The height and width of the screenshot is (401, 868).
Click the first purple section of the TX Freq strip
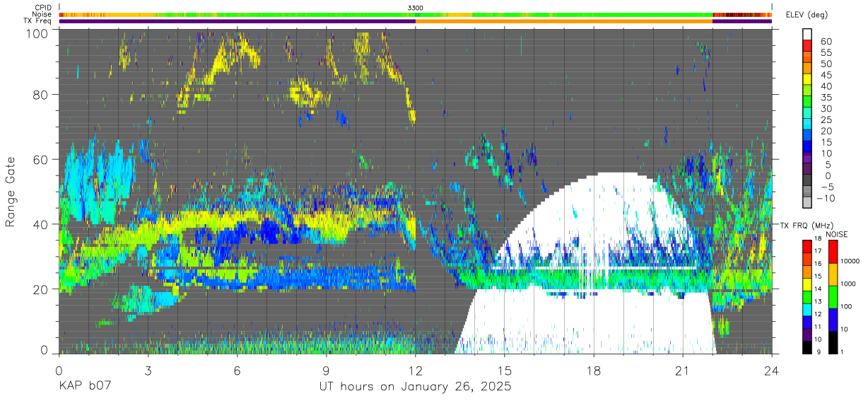point(237,21)
